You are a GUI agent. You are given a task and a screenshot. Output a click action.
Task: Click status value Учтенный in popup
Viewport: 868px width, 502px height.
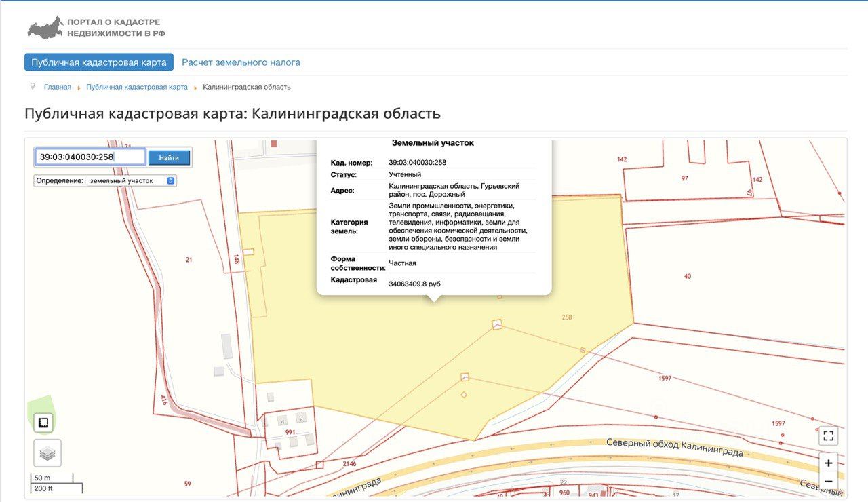(405, 174)
